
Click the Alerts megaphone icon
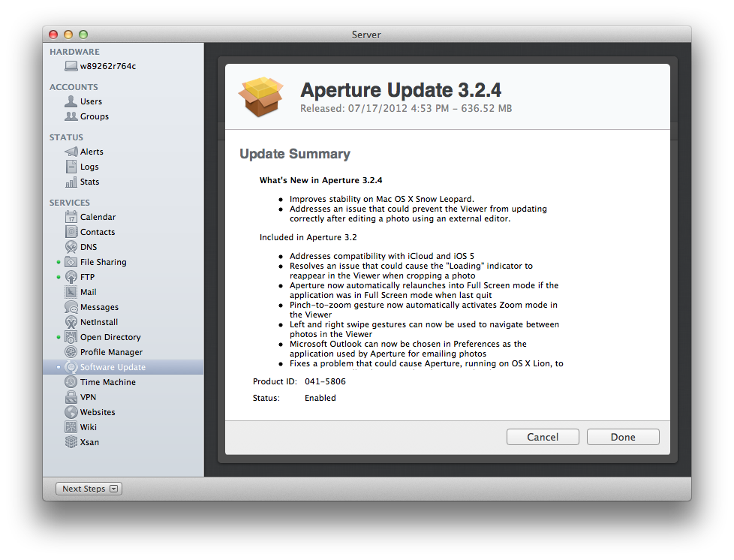71,151
